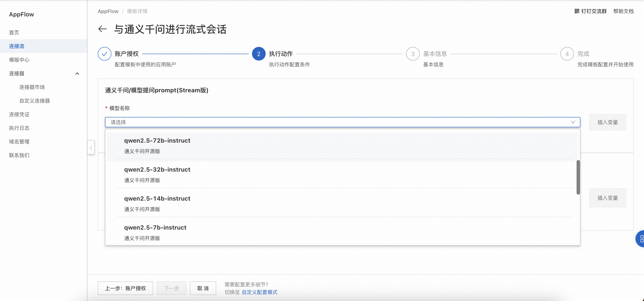Open the blue floating widget at right edge

click(x=641, y=239)
